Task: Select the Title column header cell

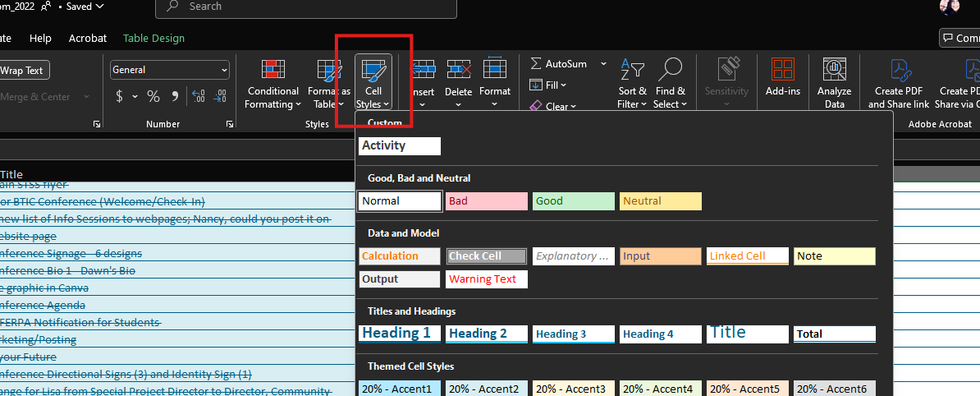Action: point(177,174)
